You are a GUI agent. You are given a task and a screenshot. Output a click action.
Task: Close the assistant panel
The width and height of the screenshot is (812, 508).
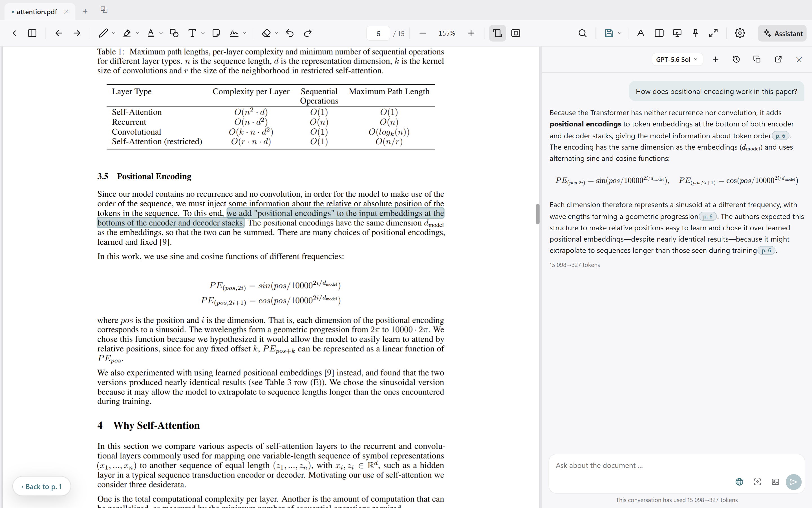pyautogui.click(x=799, y=60)
